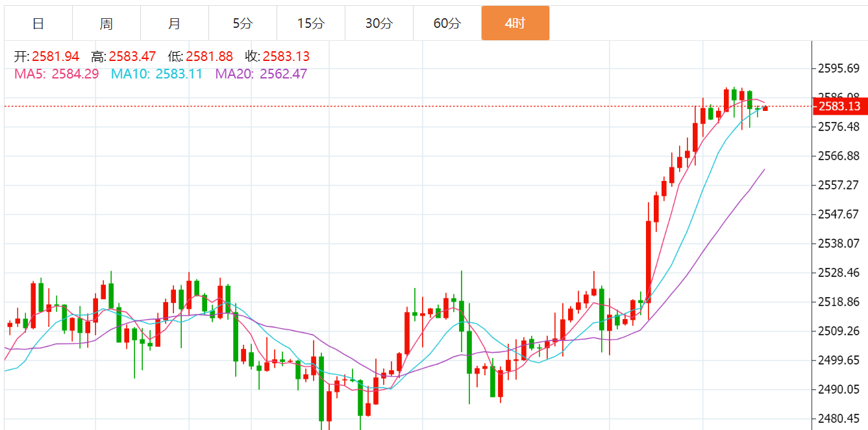Click the MA5 indicator value 2584.29

point(75,74)
